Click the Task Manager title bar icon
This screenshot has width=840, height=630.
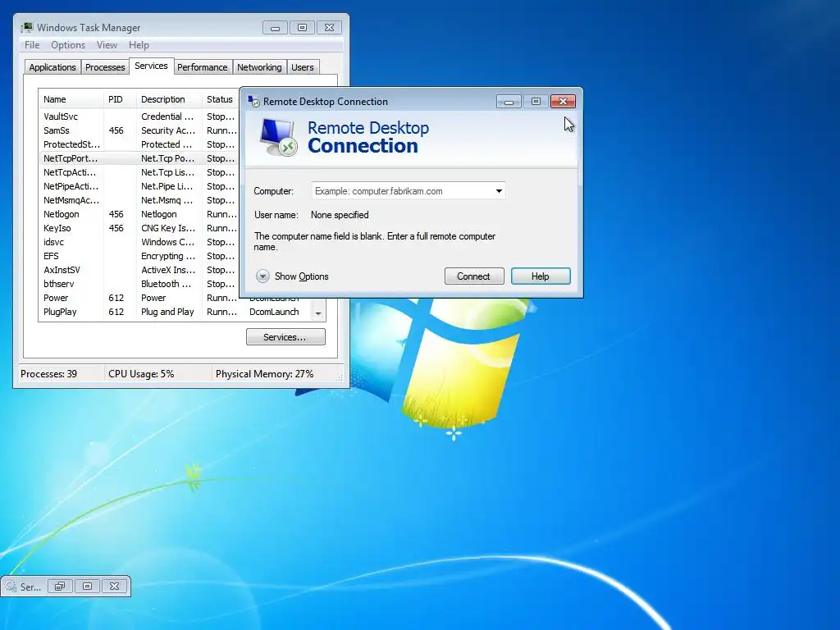pyautogui.click(x=27, y=27)
